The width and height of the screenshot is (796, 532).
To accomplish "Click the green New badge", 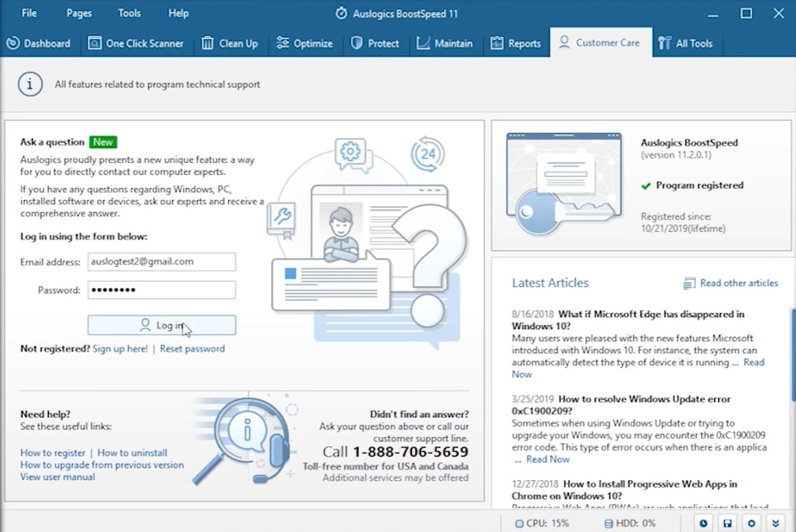I will [x=103, y=142].
